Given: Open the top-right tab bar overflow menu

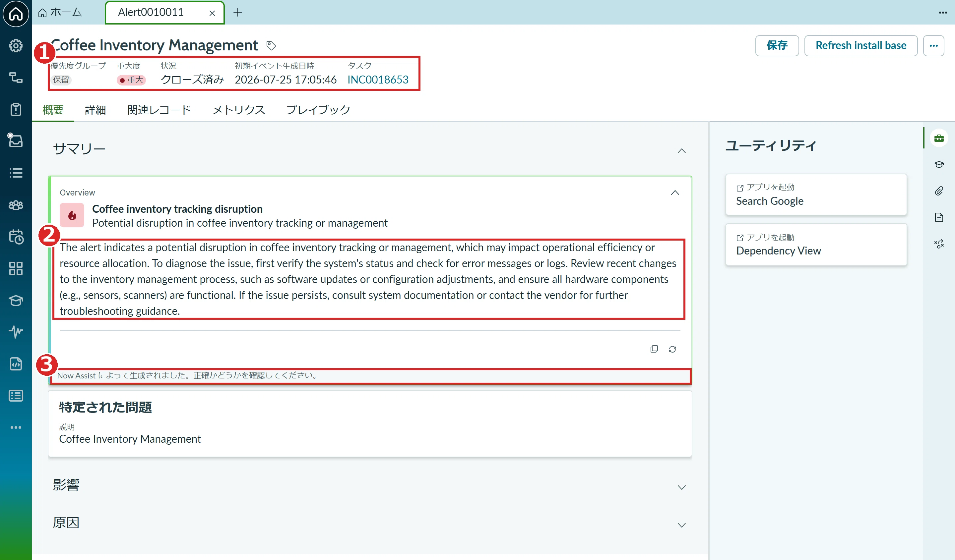Looking at the screenshot, I should [x=943, y=13].
